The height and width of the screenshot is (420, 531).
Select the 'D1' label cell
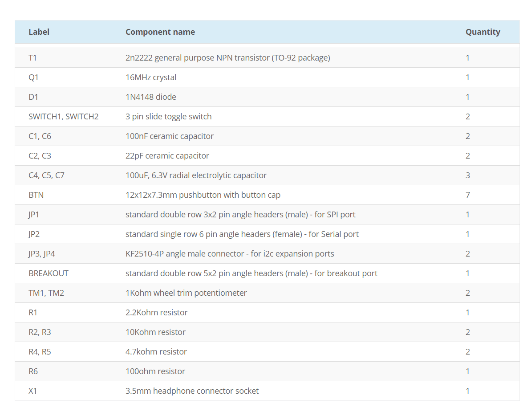[33, 97]
